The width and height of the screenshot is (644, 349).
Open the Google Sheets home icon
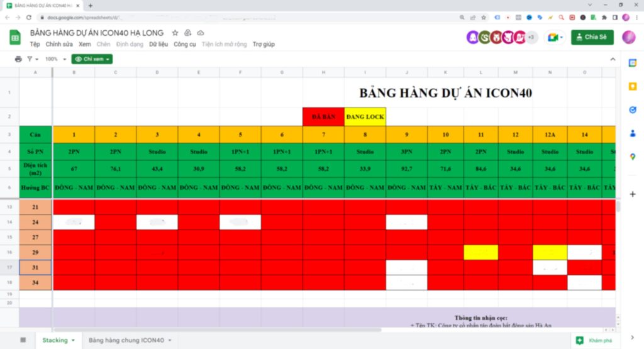(x=15, y=38)
